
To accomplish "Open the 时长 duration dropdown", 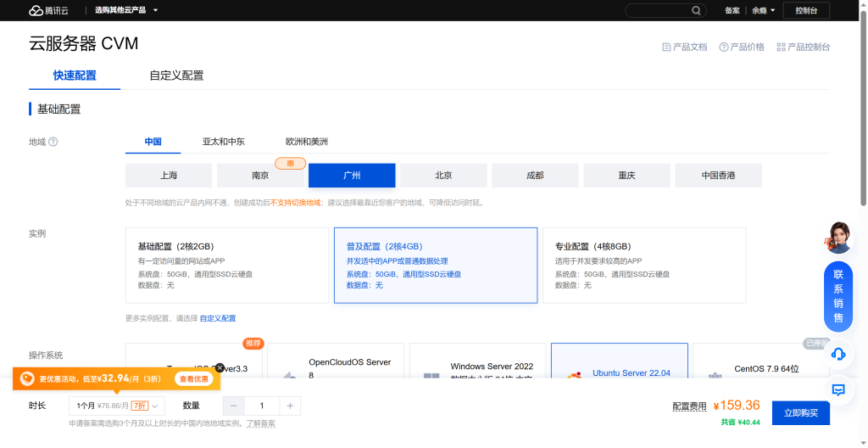I will pos(117,406).
